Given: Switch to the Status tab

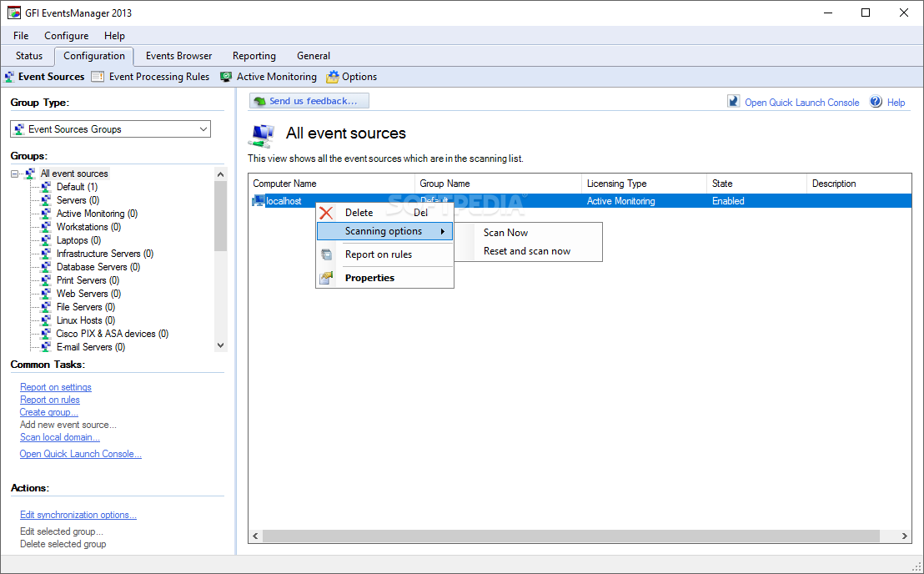Looking at the screenshot, I should click(x=29, y=56).
